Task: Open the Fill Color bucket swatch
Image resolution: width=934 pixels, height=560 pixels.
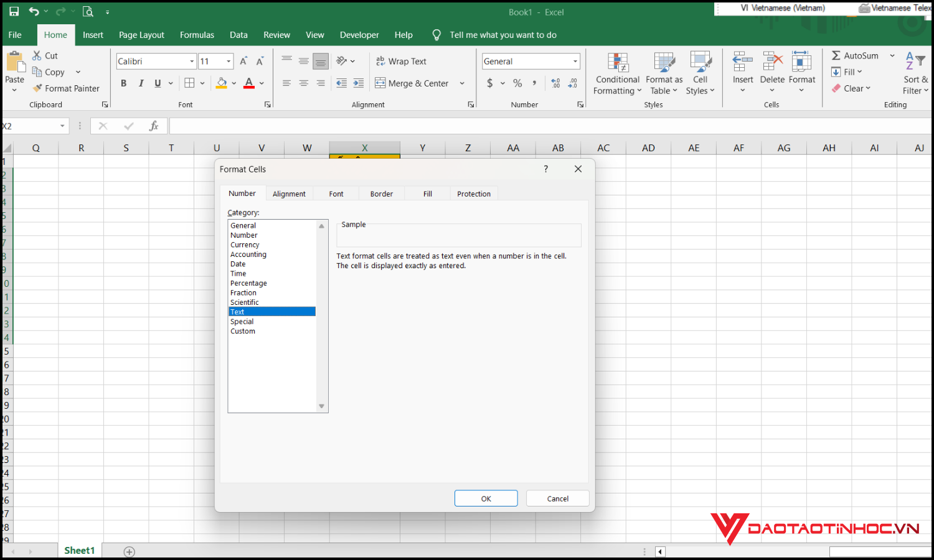Action: [222, 83]
